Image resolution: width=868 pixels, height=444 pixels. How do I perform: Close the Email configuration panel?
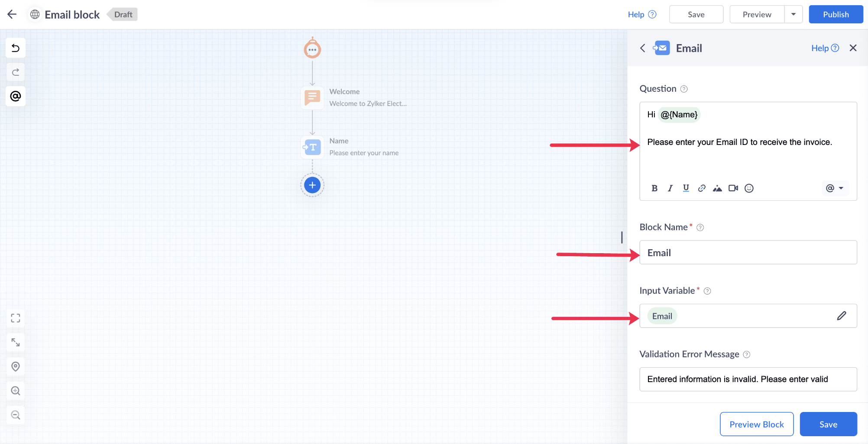tap(853, 48)
